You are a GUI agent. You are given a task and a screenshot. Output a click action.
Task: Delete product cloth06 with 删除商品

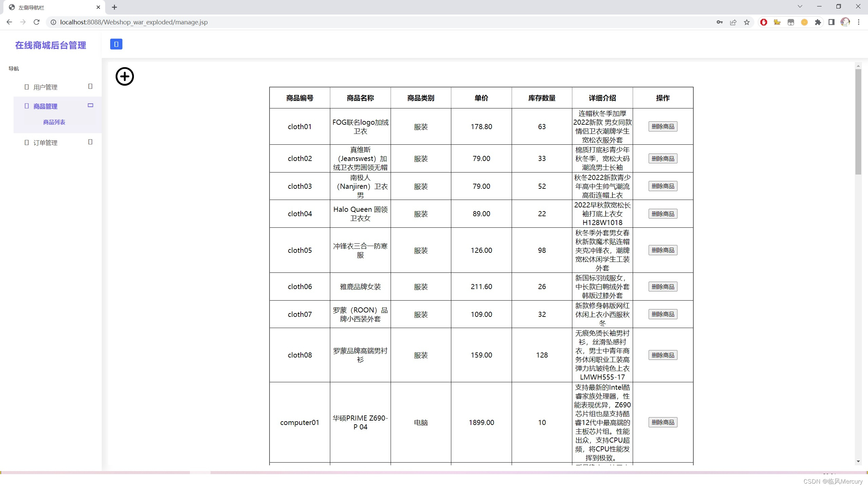[x=663, y=287]
